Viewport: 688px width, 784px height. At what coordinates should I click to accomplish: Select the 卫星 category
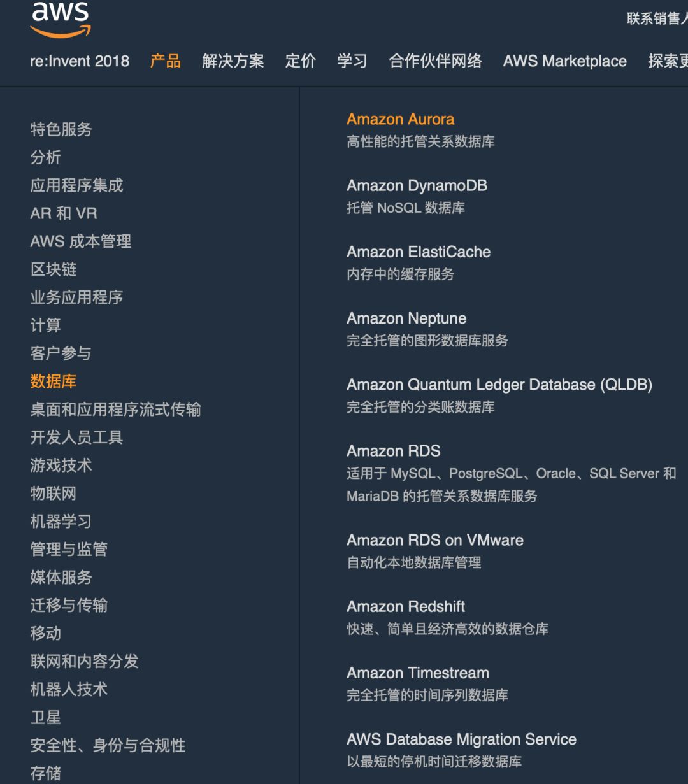point(46,718)
